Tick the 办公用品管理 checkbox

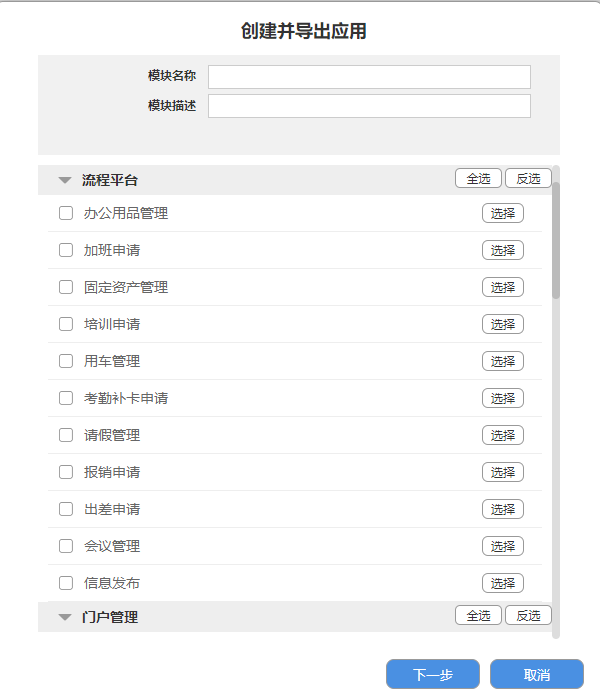point(66,213)
